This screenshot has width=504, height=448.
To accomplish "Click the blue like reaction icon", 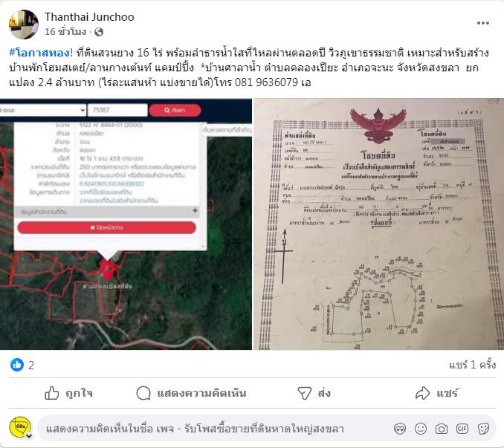I will tap(17, 365).
